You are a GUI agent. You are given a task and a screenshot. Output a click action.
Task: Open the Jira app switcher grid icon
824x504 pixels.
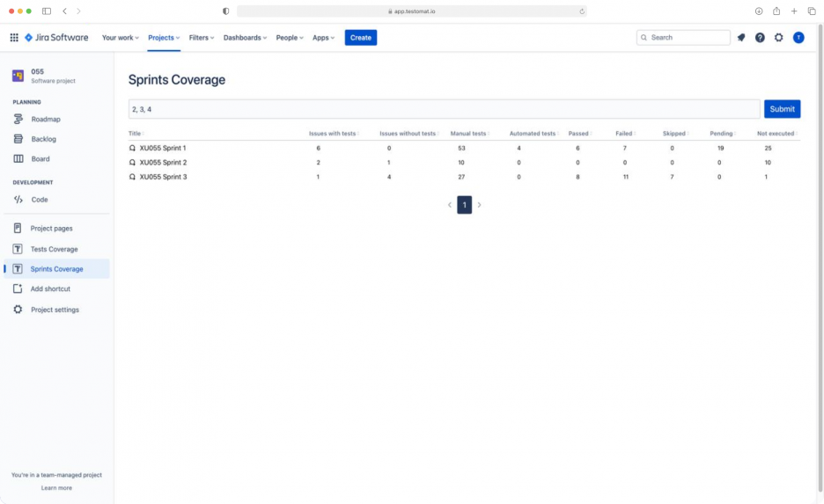click(14, 38)
